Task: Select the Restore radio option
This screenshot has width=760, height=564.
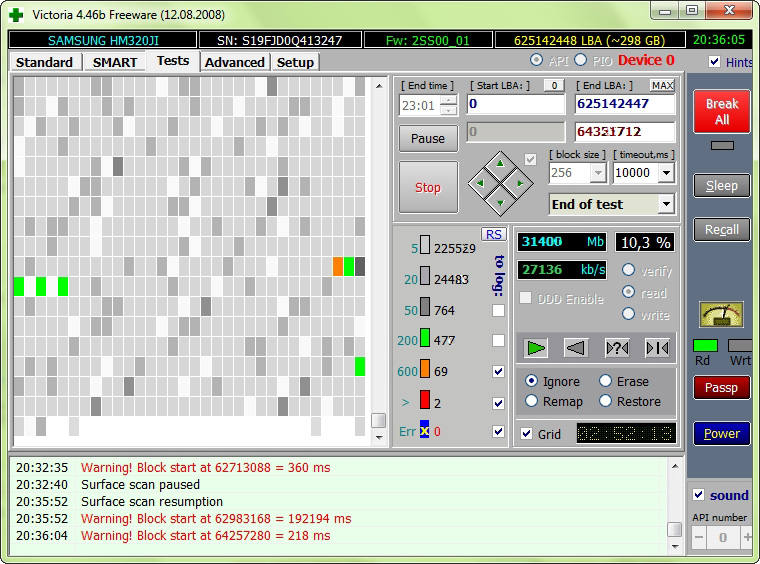Action: pos(605,401)
